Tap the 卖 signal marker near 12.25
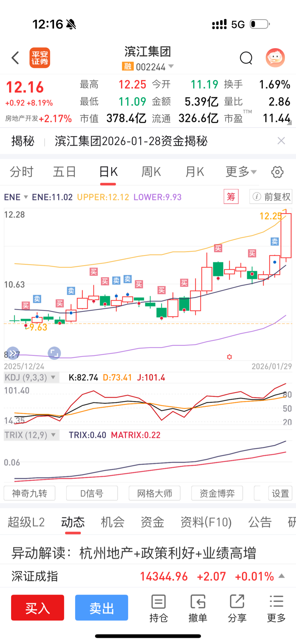296x644 pixels. point(274,241)
